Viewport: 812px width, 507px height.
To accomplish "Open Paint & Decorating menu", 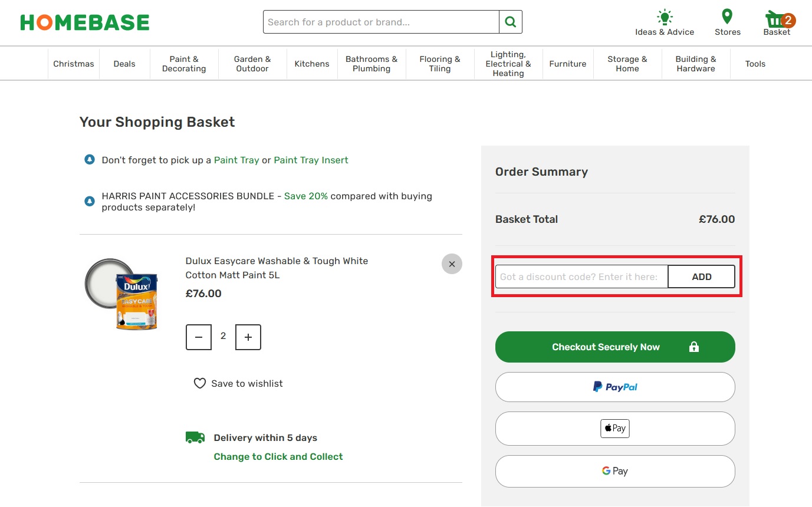I will pyautogui.click(x=184, y=64).
